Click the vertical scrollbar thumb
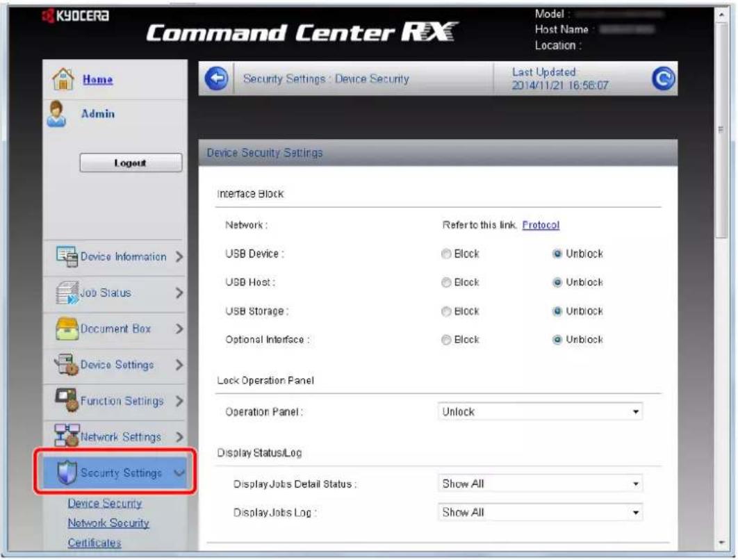This screenshot has height=560, width=738. [x=721, y=131]
